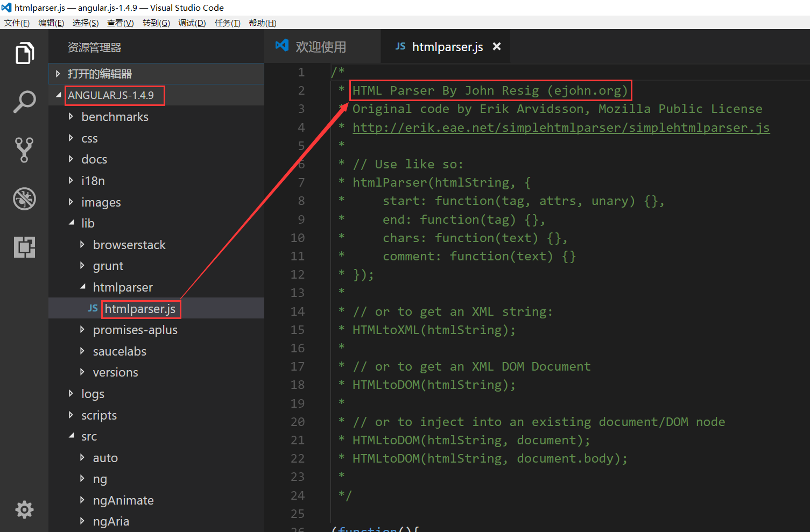This screenshot has height=532, width=810.
Task: Open the 选择(S) menu
Action: [86, 23]
